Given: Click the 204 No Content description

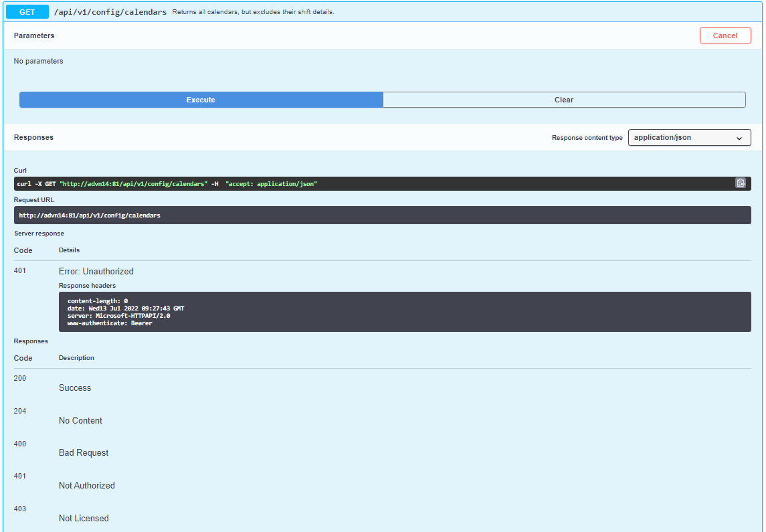Looking at the screenshot, I should [x=80, y=420].
